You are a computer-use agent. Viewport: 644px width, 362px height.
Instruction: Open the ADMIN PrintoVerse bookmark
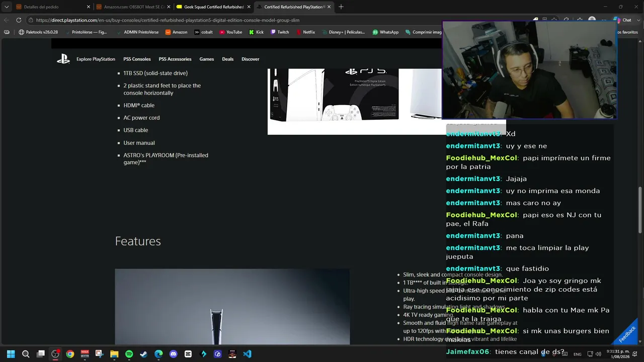tap(137, 32)
